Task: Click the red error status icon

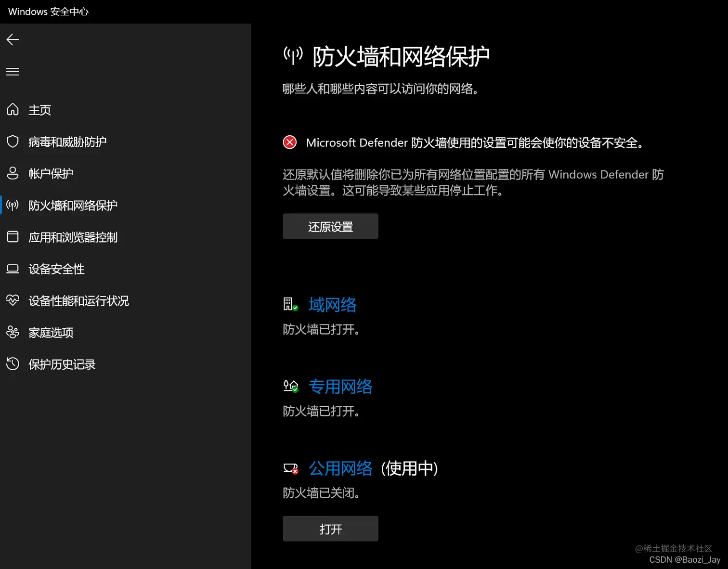Action: (x=289, y=142)
